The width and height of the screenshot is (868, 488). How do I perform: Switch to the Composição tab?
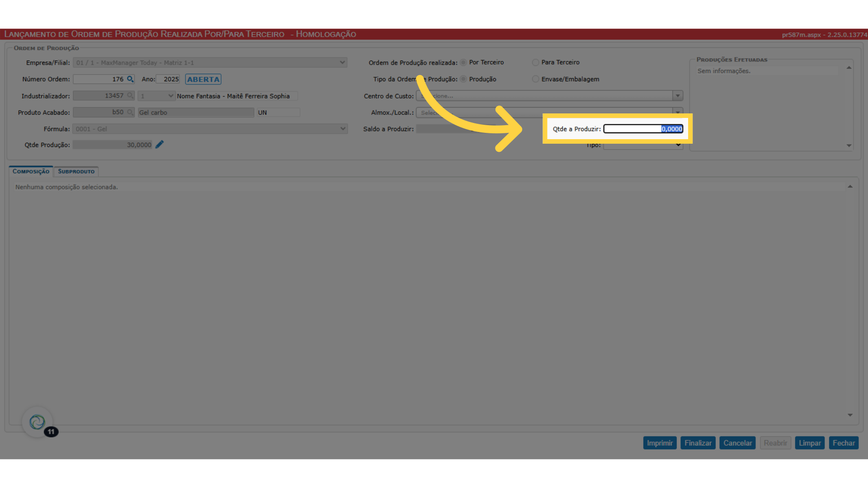[31, 171]
